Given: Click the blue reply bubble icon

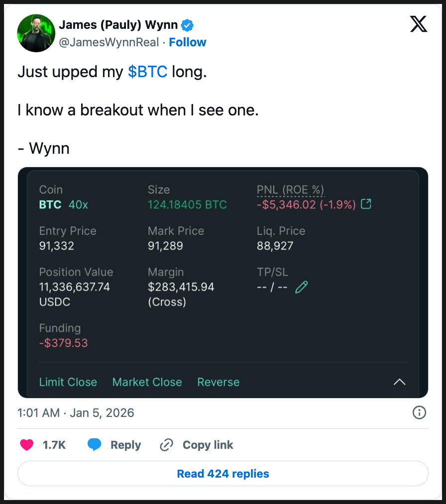Looking at the screenshot, I should (x=95, y=445).
